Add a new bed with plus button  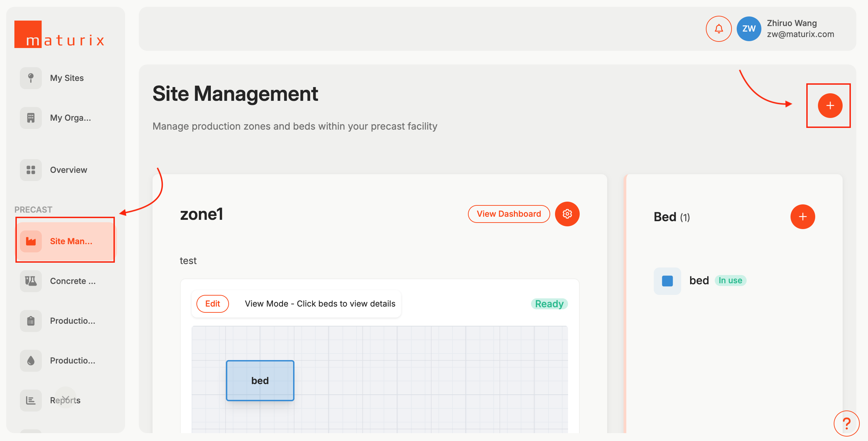point(802,217)
